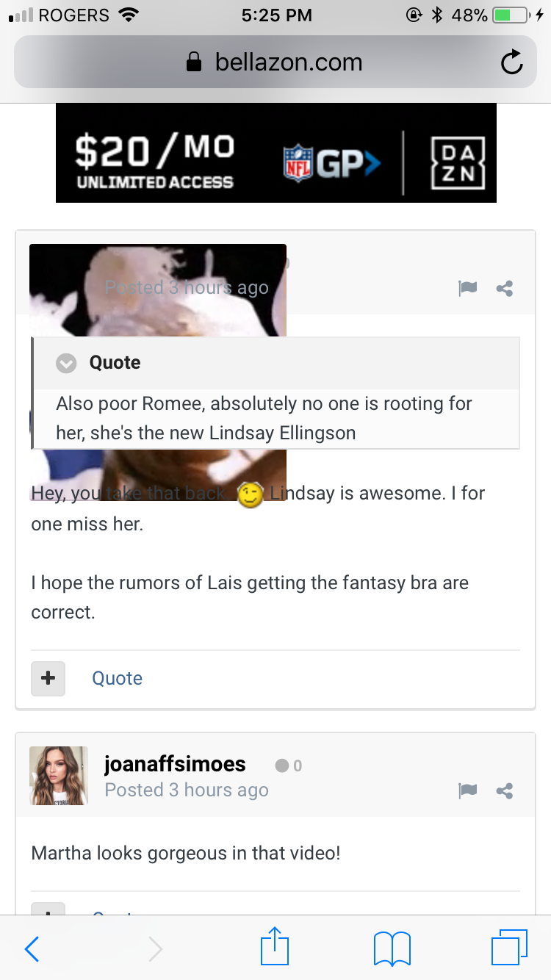Tap the wink emoji in the reply
551x980 pixels.
coord(251,495)
